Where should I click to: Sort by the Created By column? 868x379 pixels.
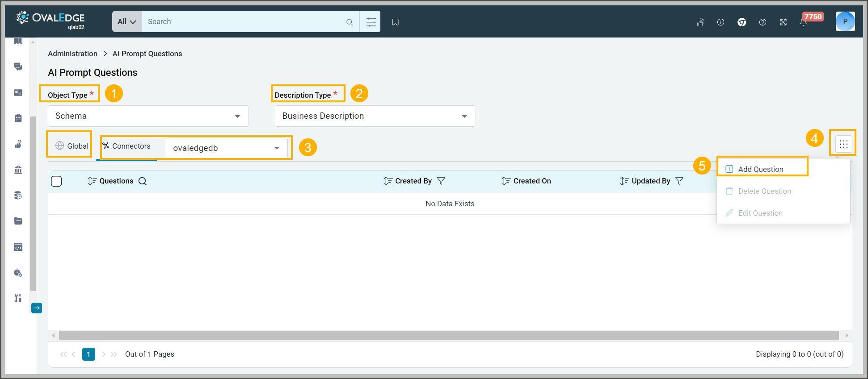click(x=388, y=181)
